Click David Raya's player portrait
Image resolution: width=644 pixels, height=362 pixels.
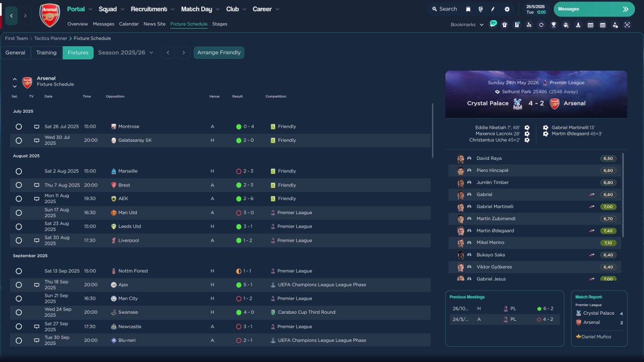point(460,158)
